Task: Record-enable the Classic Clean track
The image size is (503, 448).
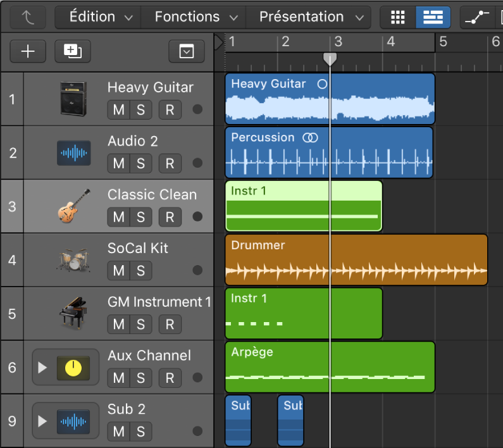Action: tap(170, 217)
